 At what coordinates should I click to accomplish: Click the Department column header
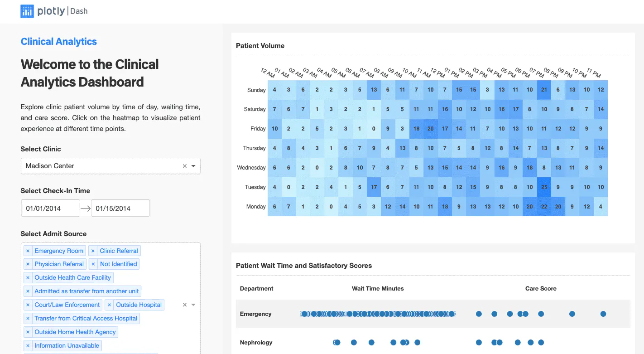(257, 288)
